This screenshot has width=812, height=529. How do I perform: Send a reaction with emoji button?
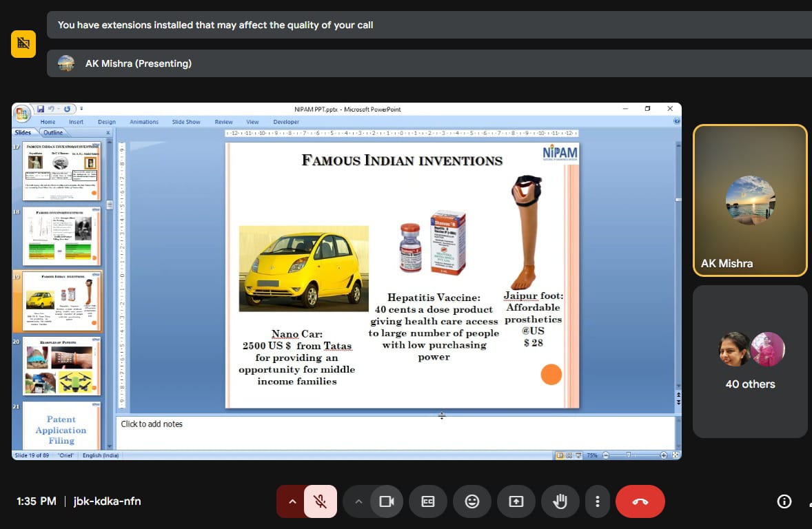(x=471, y=501)
